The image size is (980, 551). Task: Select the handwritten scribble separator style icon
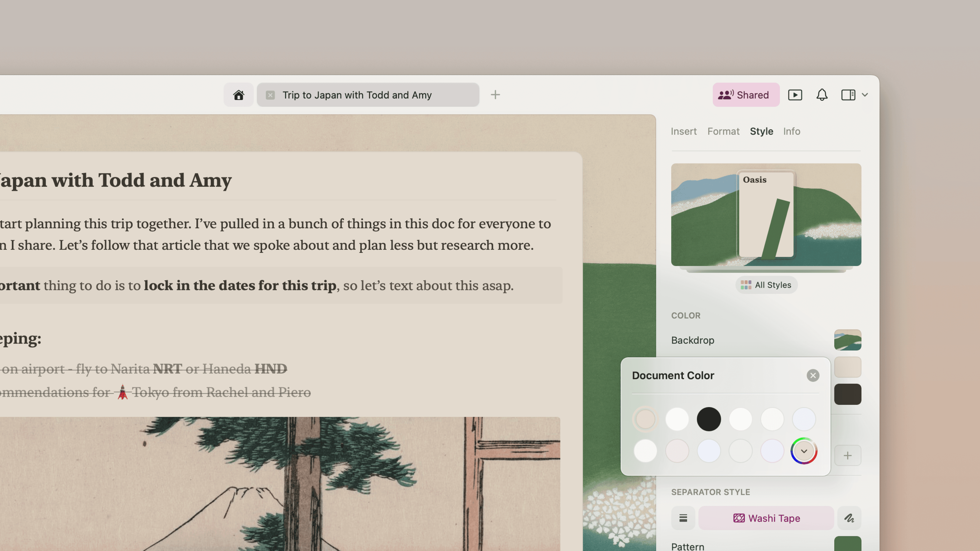point(849,518)
